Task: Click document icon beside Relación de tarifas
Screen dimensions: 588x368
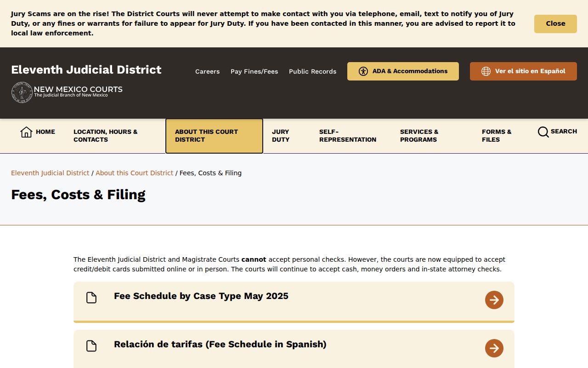Action: pyautogui.click(x=91, y=346)
